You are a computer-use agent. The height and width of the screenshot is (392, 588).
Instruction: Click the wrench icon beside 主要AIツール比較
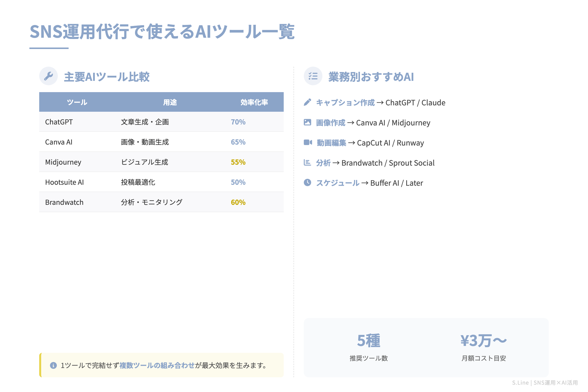pos(49,76)
